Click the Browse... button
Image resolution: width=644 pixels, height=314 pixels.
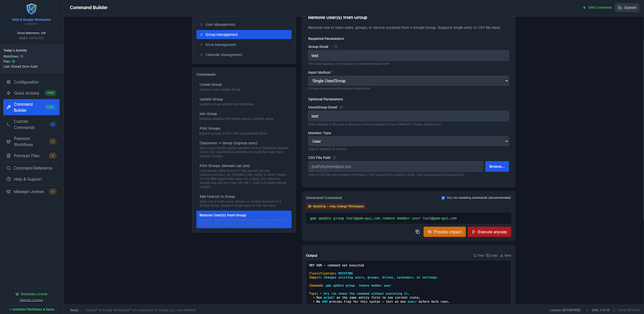tap(497, 166)
